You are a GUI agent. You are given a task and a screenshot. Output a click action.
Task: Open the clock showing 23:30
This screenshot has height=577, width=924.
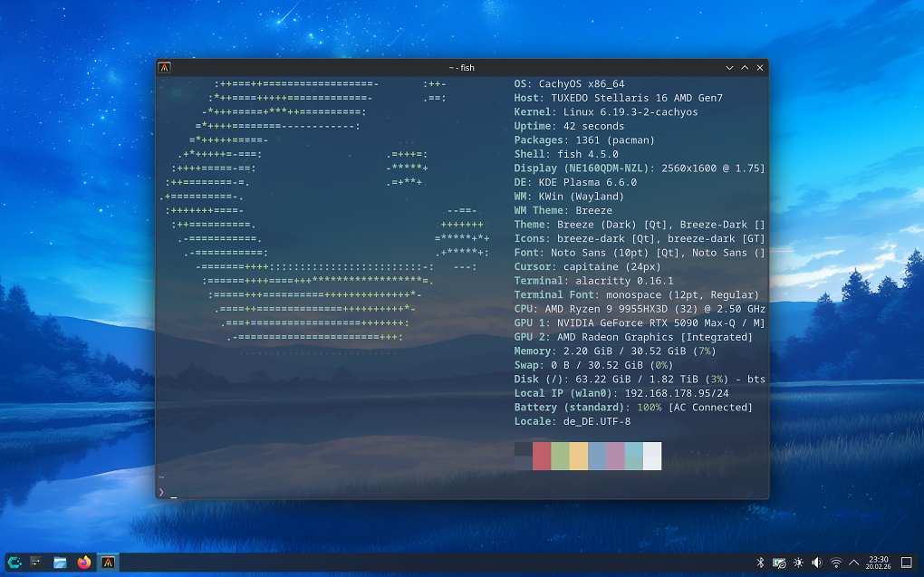click(878, 563)
